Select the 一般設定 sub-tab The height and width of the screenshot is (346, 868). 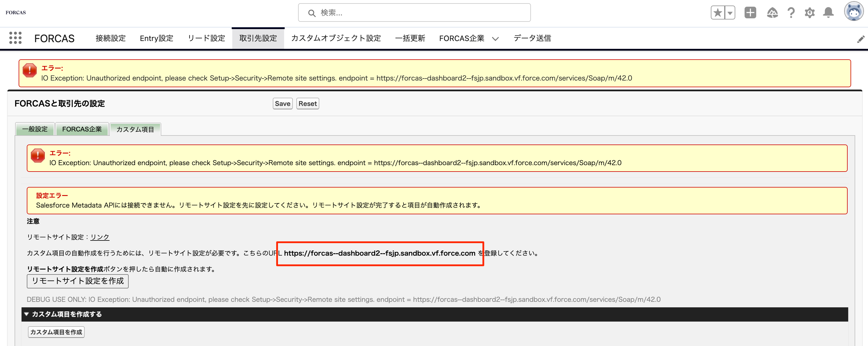pos(35,129)
